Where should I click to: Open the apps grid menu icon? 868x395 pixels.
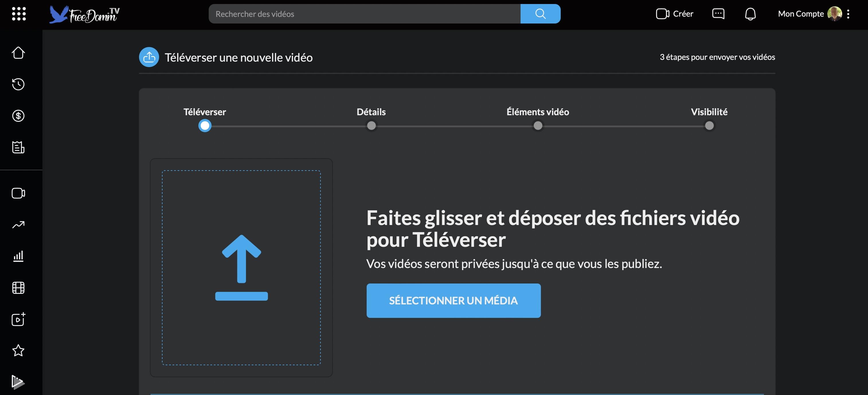[x=19, y=14]
